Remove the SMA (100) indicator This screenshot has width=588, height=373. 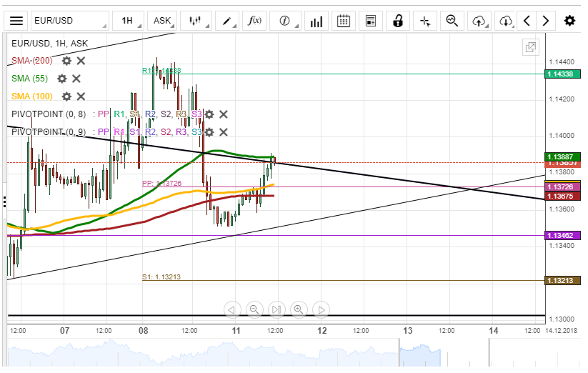pyautogui.click(x=81, y=96)
